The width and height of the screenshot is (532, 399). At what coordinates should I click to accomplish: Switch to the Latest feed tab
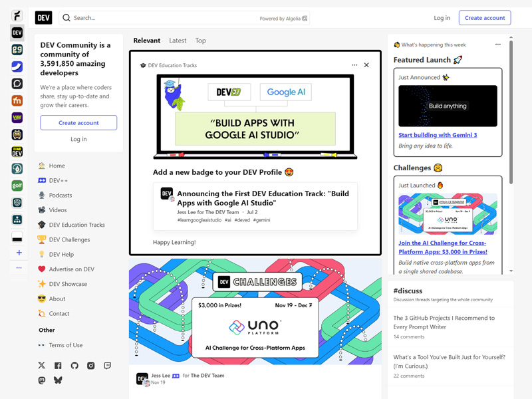click(x=178, y=41)
